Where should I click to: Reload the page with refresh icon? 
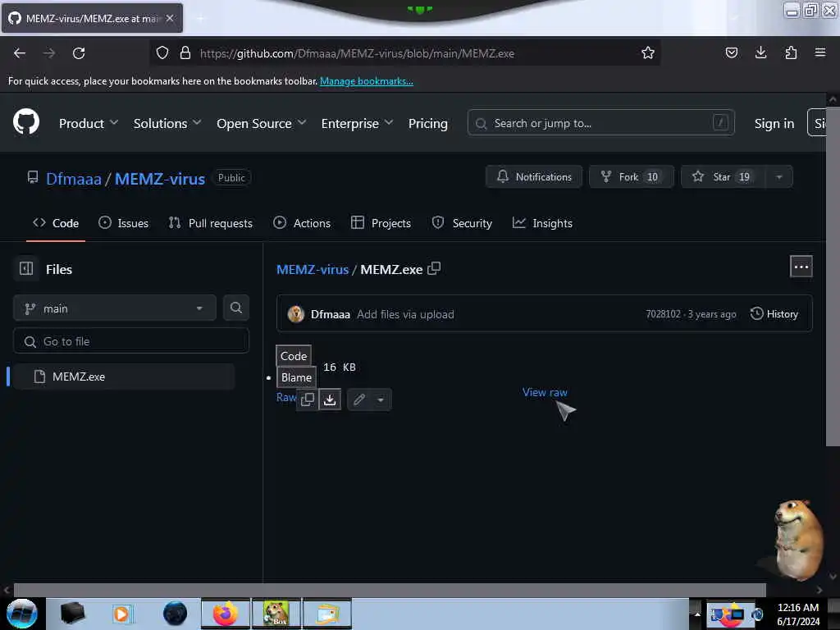point(79,53)
